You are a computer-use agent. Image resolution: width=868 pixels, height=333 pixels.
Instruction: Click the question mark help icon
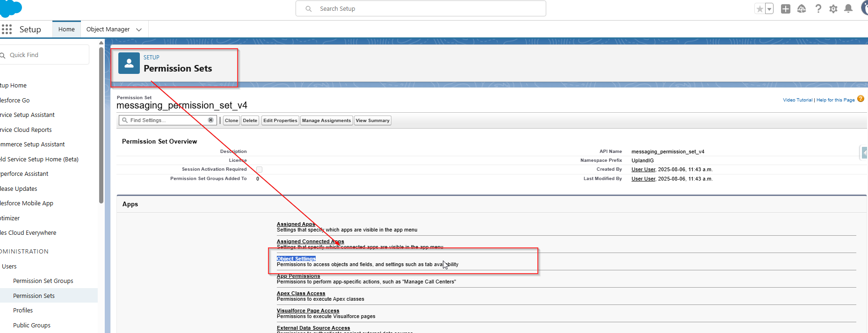point(818,9)
